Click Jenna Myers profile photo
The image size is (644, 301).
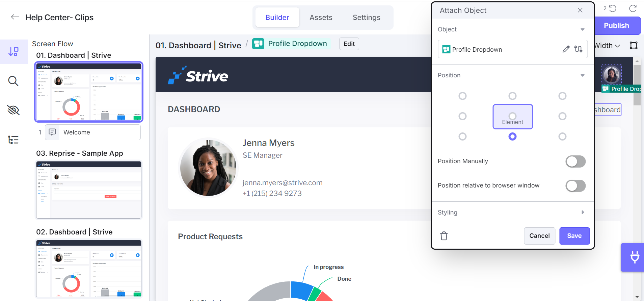208,168
